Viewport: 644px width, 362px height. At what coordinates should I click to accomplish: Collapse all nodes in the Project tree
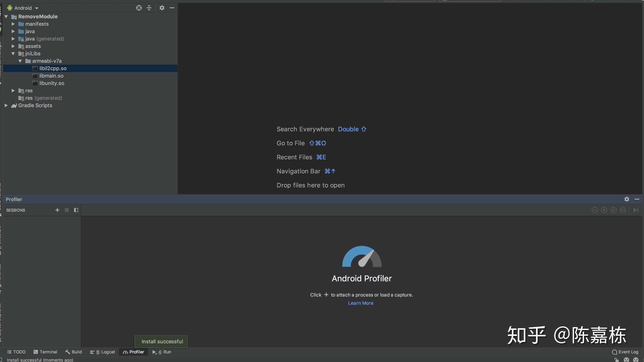pos(149,8)
